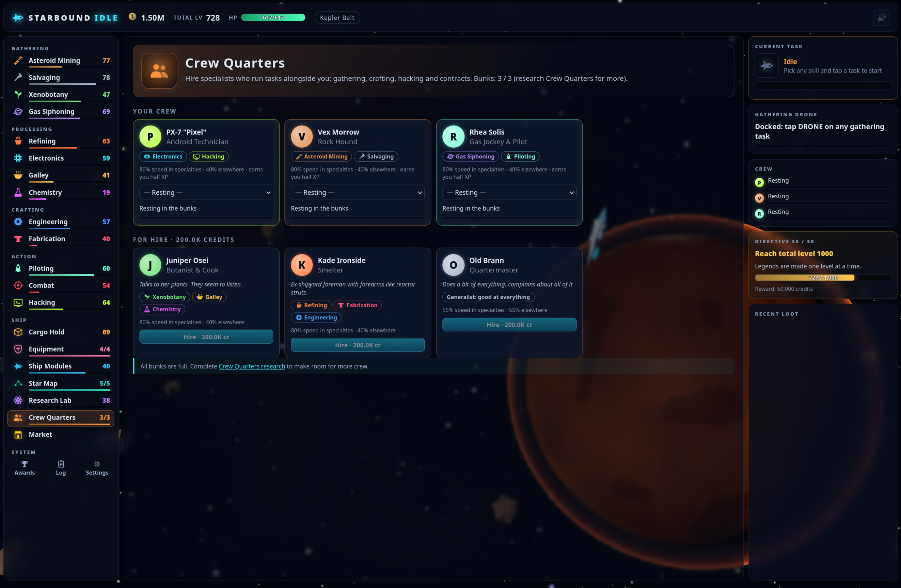This screenshot has height=588, width=901.
Task: Click the Crew Quarters header people icon
Action: pos(159,71)
